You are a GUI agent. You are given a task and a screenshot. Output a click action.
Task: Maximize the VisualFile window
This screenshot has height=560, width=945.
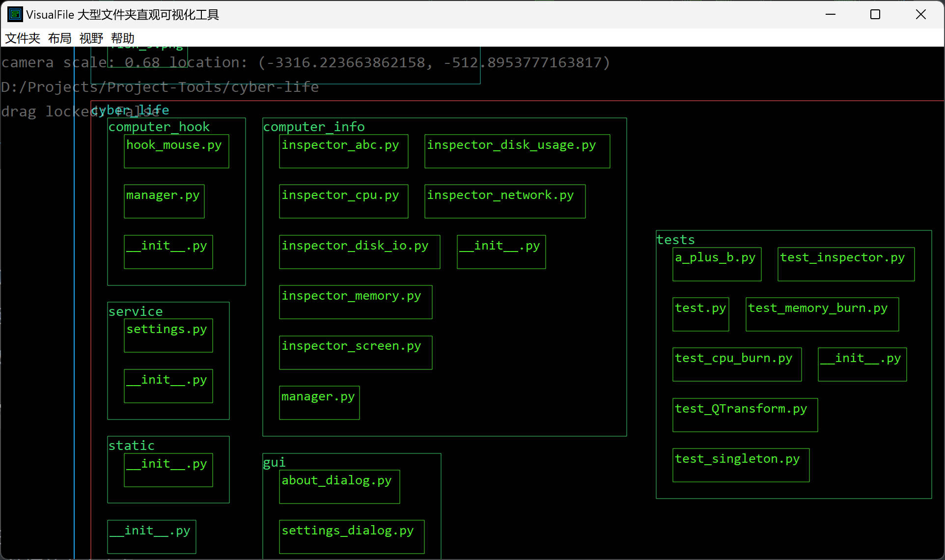click(x=875, y=14)
